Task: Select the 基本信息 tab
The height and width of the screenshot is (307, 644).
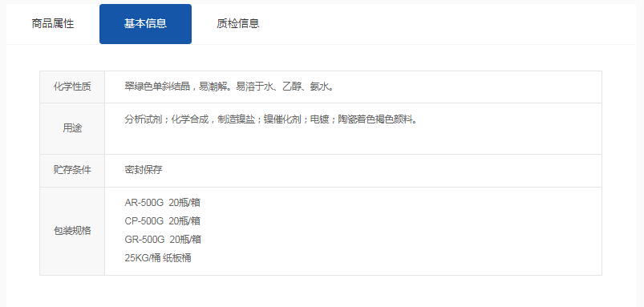Action: tap(145, 24)
